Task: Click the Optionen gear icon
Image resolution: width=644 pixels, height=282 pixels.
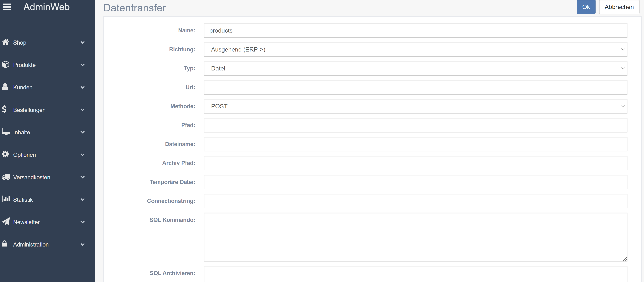Action: (5, 154)
